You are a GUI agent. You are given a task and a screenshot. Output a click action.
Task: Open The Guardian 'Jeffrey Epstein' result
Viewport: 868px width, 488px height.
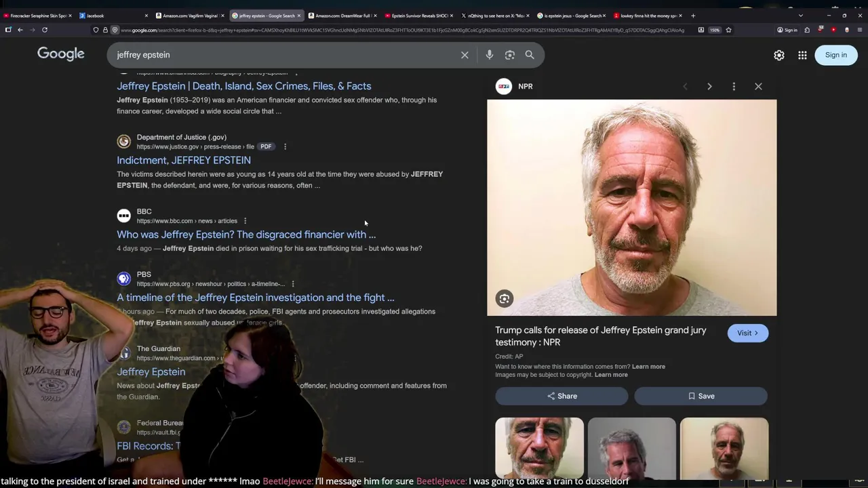point(151,372)
